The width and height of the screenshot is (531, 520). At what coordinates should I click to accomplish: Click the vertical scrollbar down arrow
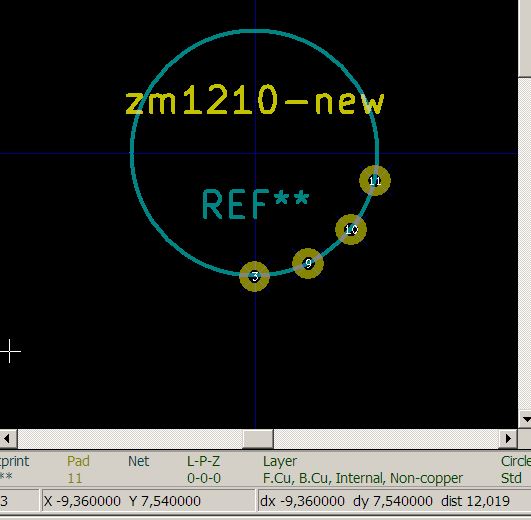point(525,420)
